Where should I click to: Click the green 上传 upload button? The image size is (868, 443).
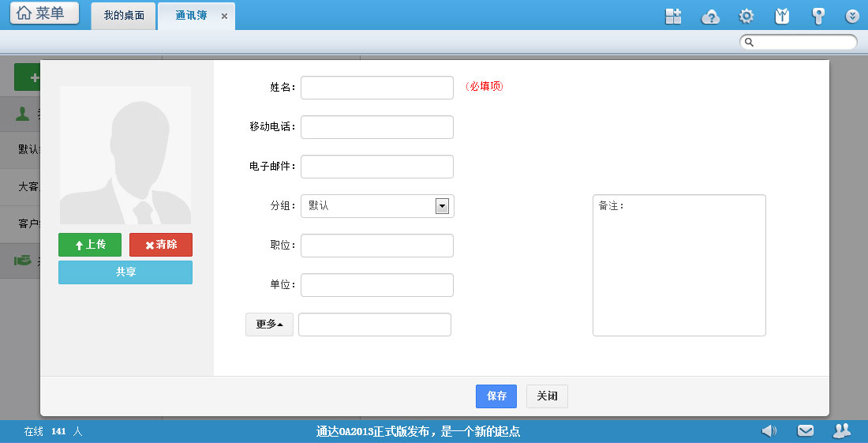[90, 245]
